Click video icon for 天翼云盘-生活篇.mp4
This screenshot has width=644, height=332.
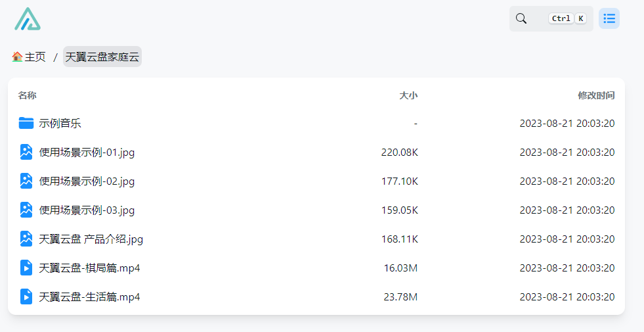(26, 296)
